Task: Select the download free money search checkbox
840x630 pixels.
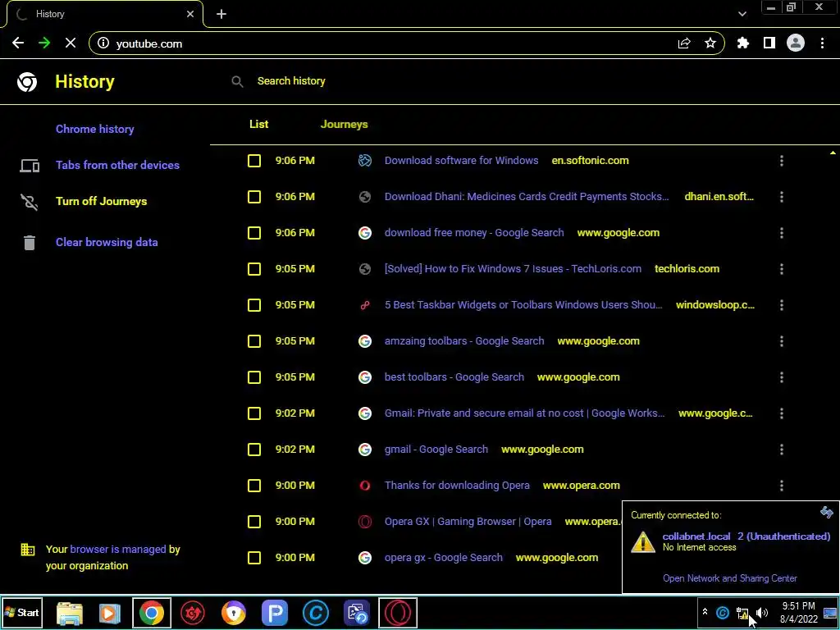Action: (x=254, y=233)
